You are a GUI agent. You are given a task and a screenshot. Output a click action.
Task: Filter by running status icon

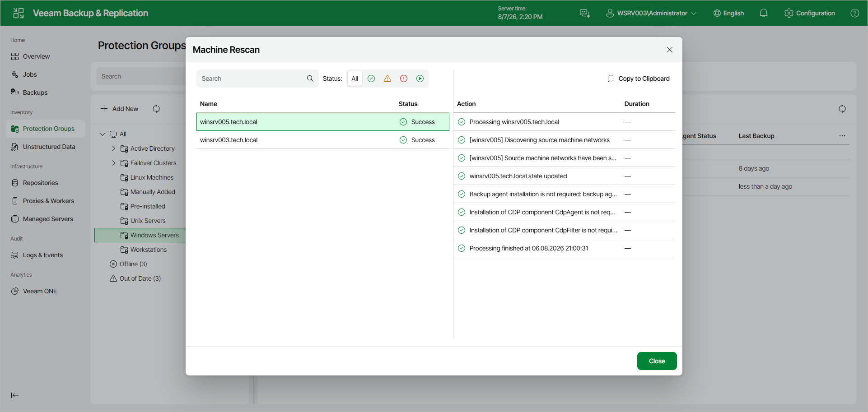[420, 79]
